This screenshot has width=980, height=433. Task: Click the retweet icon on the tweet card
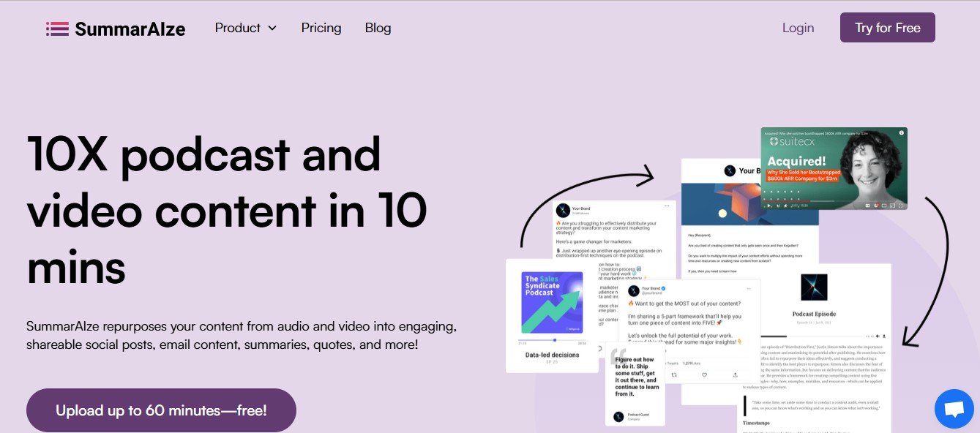(x=673, y=374)
